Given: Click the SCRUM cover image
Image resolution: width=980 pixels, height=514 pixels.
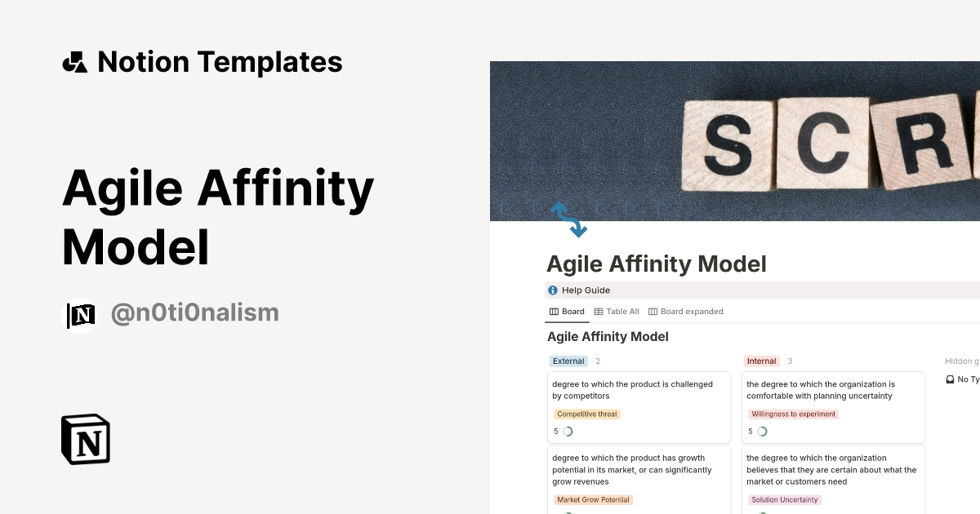Looking at the screenshot, I should pos(735,140).
